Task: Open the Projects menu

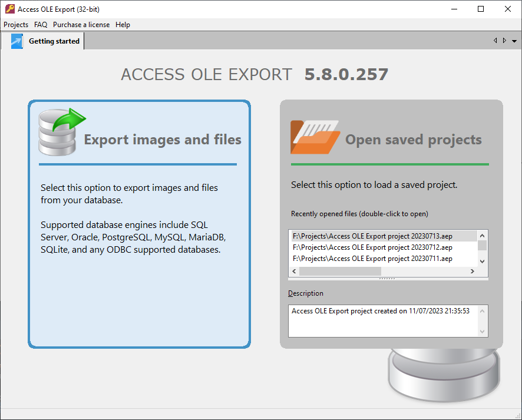Action: (16, 25)
